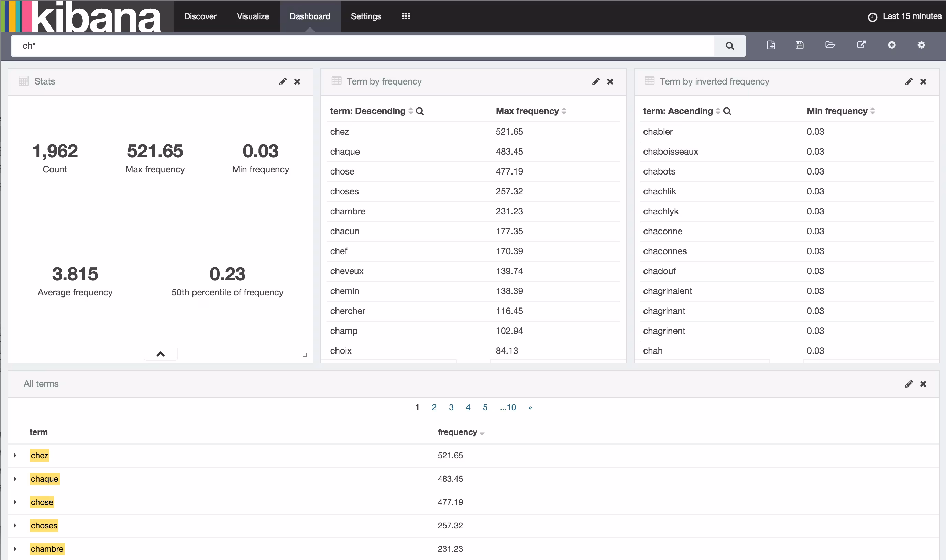Click the Add Visualization plus icon

pos(892,45)
